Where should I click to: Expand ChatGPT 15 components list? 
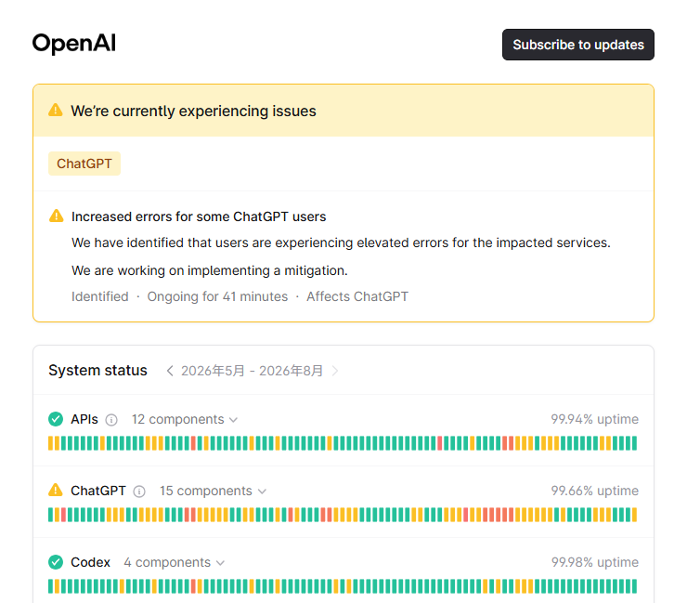point(213,491)
